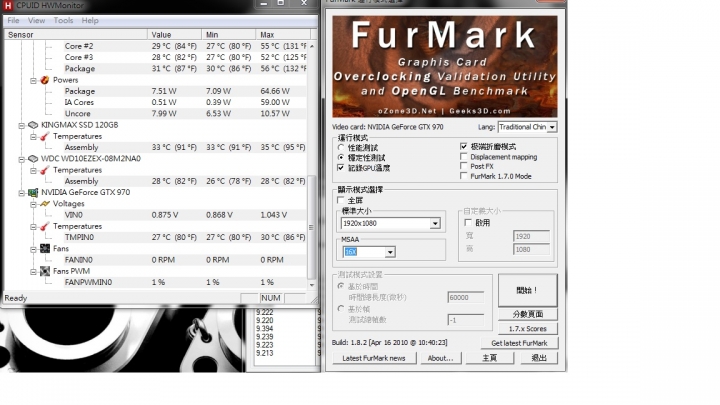Collapse the Voltages node
Image resolution: width=720 pixels, height=405 pixels.
click(33, 204)
